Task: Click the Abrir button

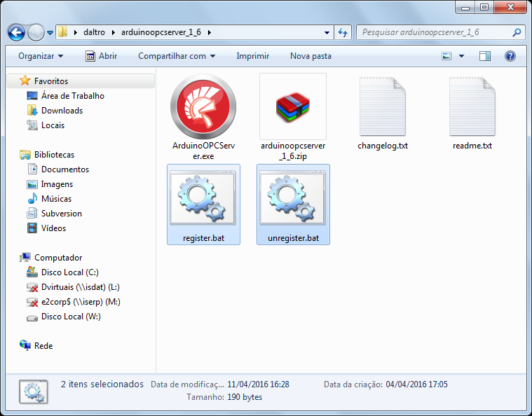Action: click(x=102, y=56)
